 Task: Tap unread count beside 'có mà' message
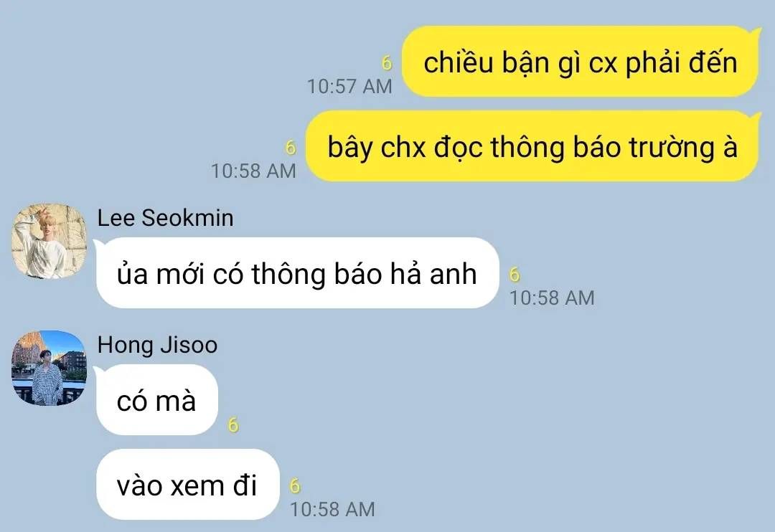pos(232,424)
